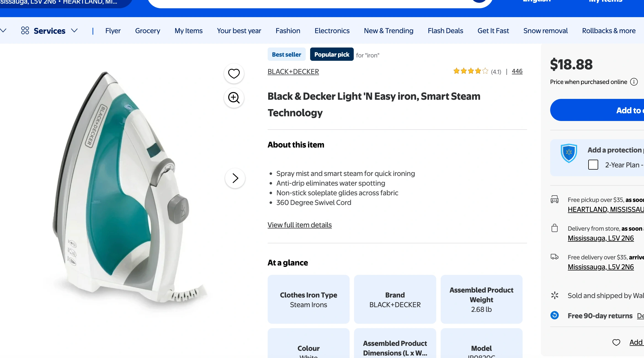Show next product image with arrow
Screen dimensions: 644x358
pyautogui.click(x=235, y=178)
